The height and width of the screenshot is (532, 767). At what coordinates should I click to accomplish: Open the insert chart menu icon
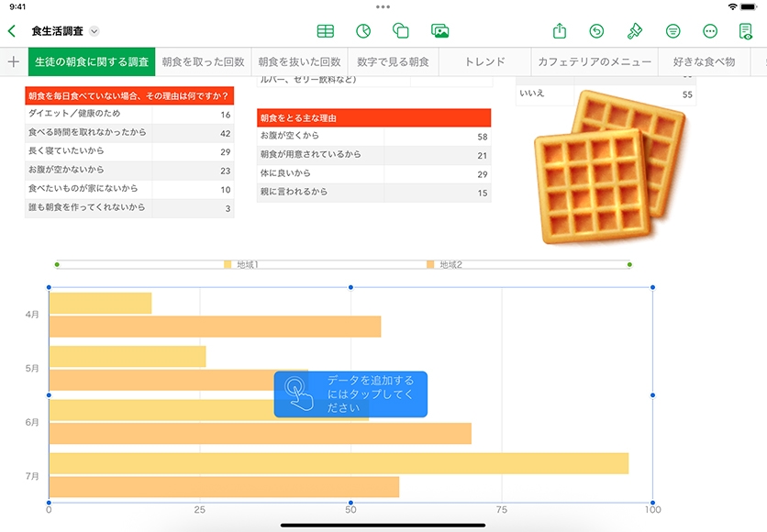tap(363, 31)
